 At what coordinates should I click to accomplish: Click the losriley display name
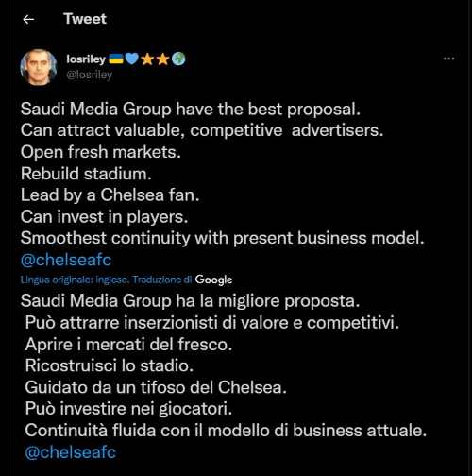coord(86,59)
